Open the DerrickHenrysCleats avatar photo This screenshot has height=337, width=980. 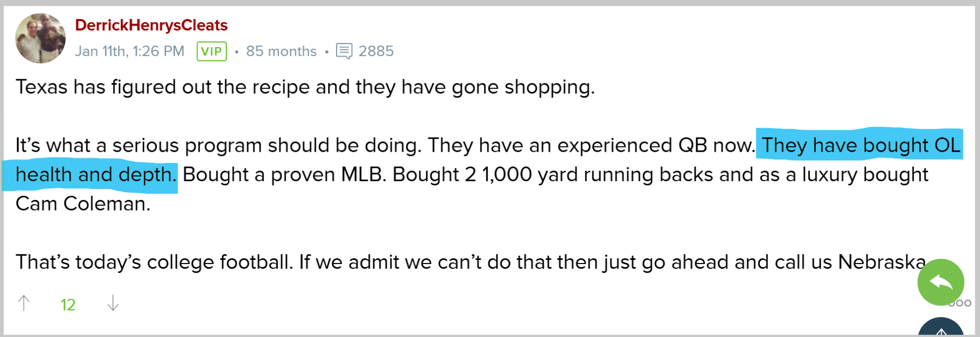point(40,38)
